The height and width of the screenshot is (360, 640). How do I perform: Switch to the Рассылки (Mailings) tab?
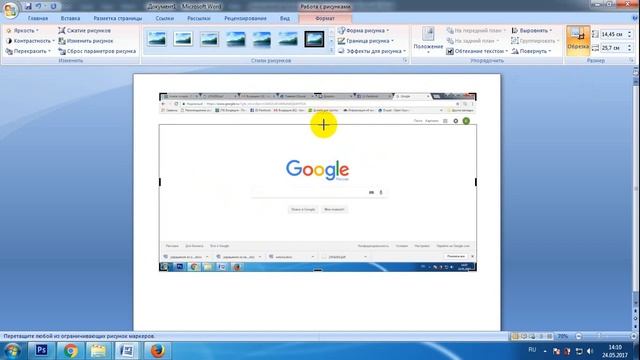199,18
